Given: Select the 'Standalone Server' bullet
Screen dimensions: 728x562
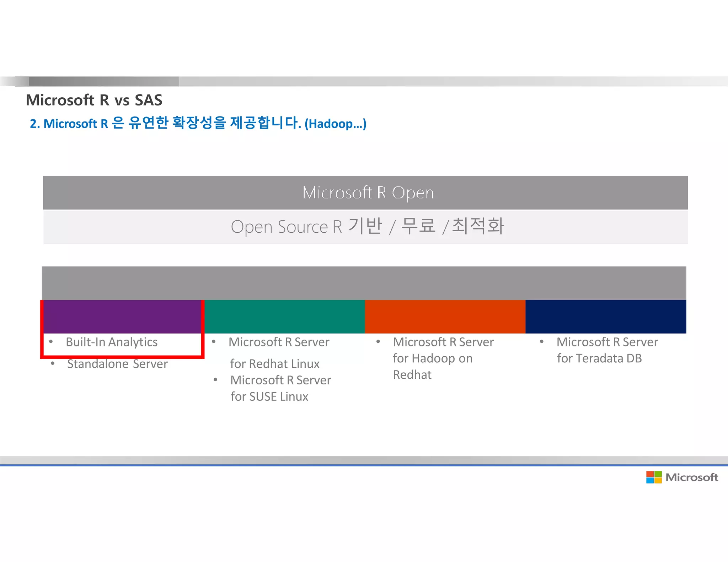Looking at the screenshot, I should (x=117, y=364).
